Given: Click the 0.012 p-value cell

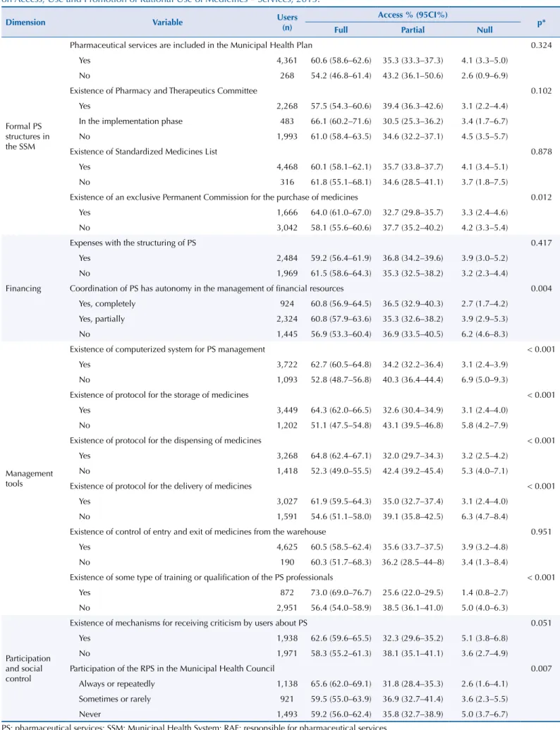Looking at the screenshot, I should (542, 197).
